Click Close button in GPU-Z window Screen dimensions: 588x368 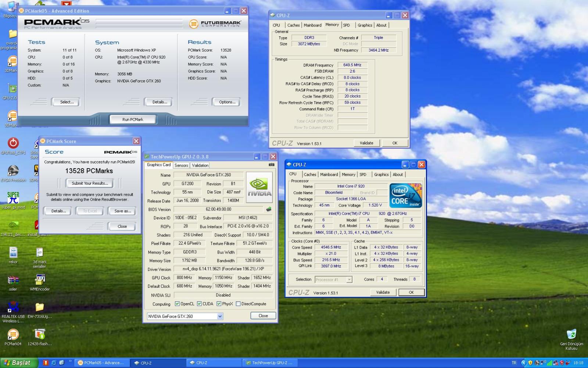coord(263,316)
